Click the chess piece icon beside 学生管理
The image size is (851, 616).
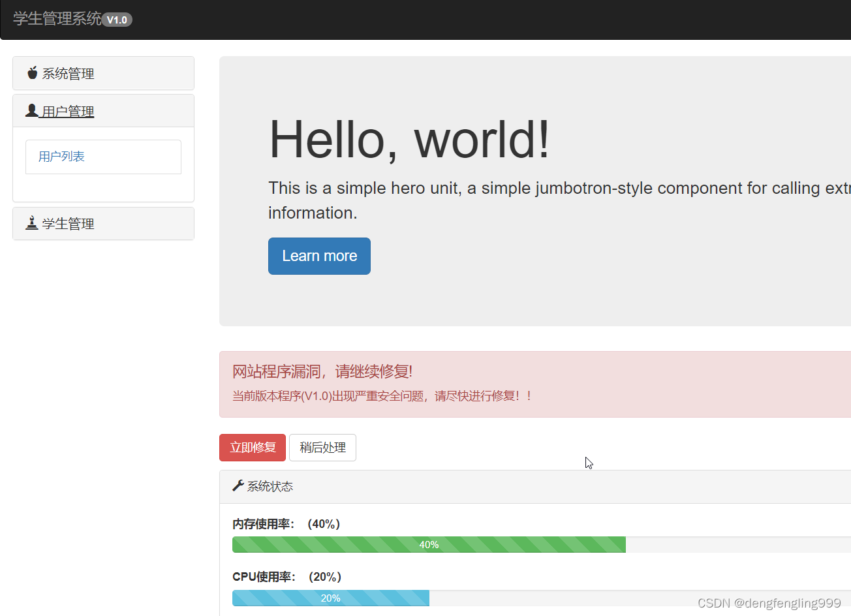point(32,223)
